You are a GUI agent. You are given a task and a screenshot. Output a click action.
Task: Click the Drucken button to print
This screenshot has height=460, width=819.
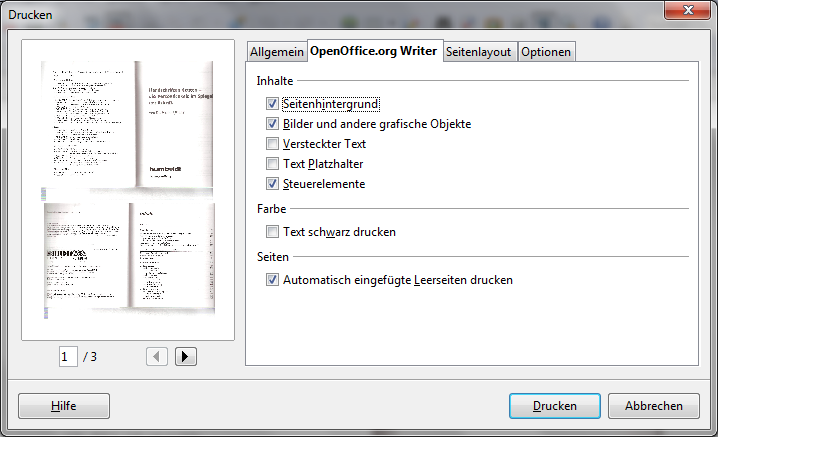pos(554,406)
